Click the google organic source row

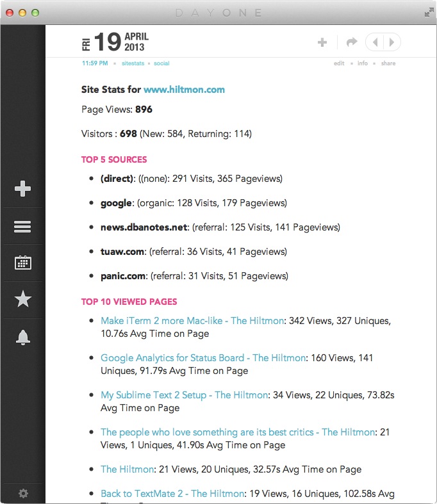194,203
